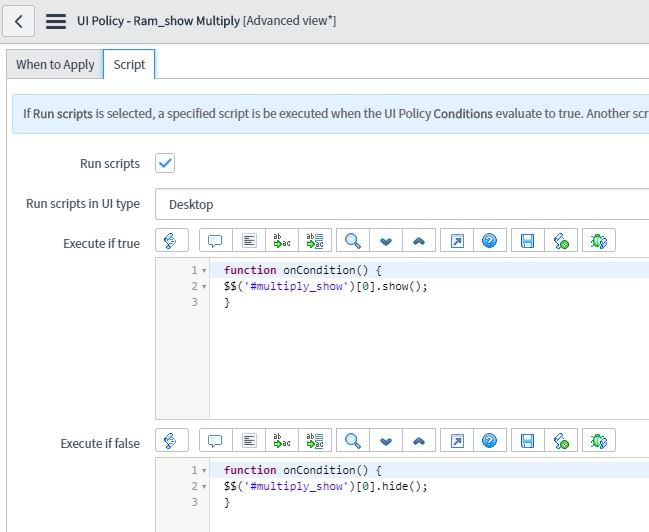Click Replace All icon in Execute if true toolbar
Screen dimensions: 649x532
coord(315,241)
